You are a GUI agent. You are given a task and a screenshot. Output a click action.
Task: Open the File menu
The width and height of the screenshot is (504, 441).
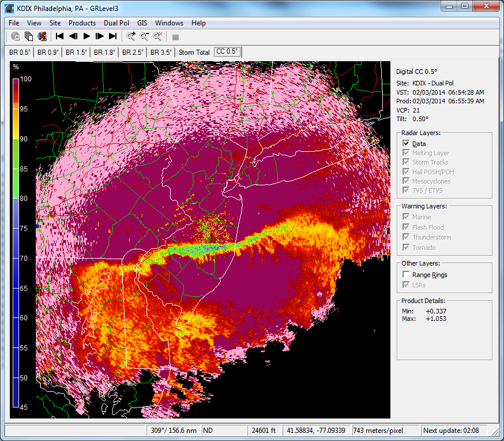click(x=14, y=23)
